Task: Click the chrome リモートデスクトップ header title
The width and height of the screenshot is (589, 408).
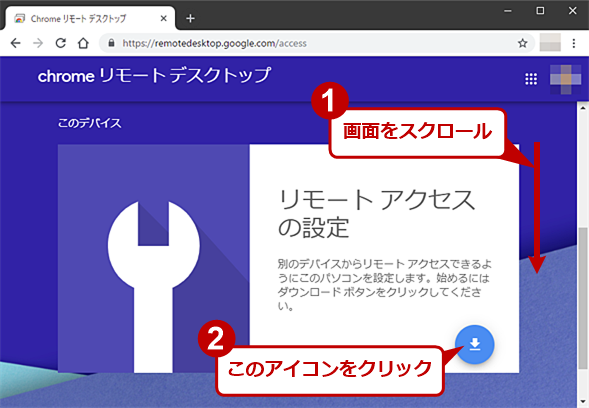Action: pyautogui.click(x=154, y=76)
